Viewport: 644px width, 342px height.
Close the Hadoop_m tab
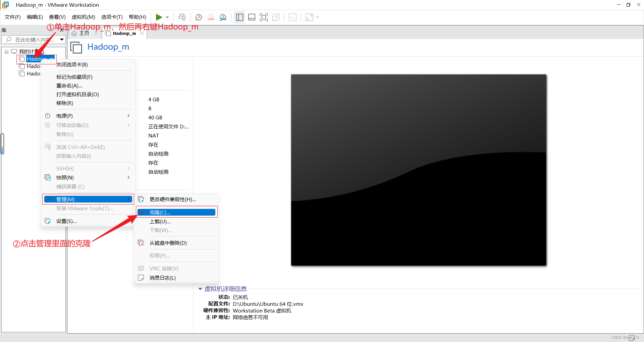[x=142, y=33]
